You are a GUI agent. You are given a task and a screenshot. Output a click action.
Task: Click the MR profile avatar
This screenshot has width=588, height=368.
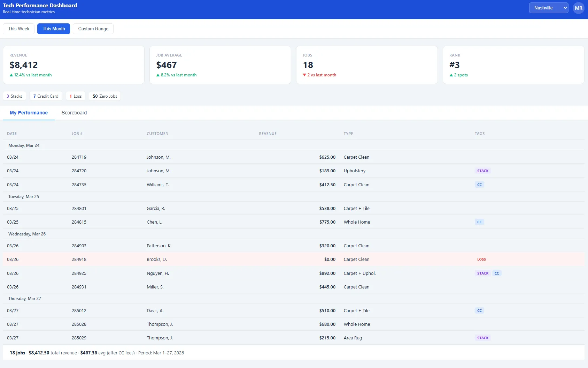(x=578, y=8)
